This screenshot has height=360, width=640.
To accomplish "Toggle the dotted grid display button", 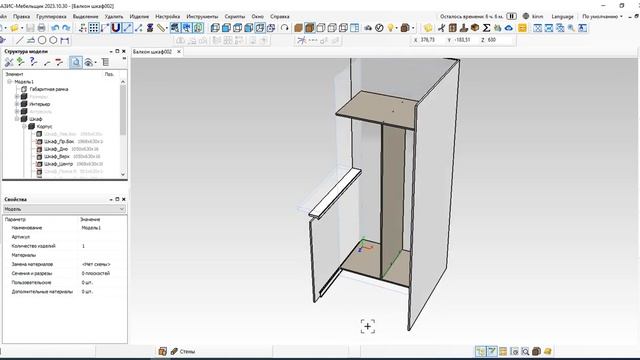I will click(94, 28).
